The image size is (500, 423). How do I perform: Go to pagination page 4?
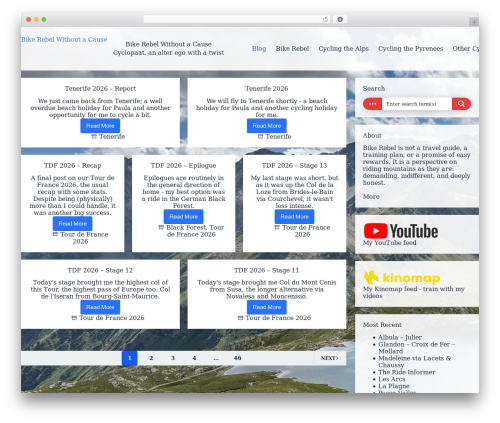(194, 358)
